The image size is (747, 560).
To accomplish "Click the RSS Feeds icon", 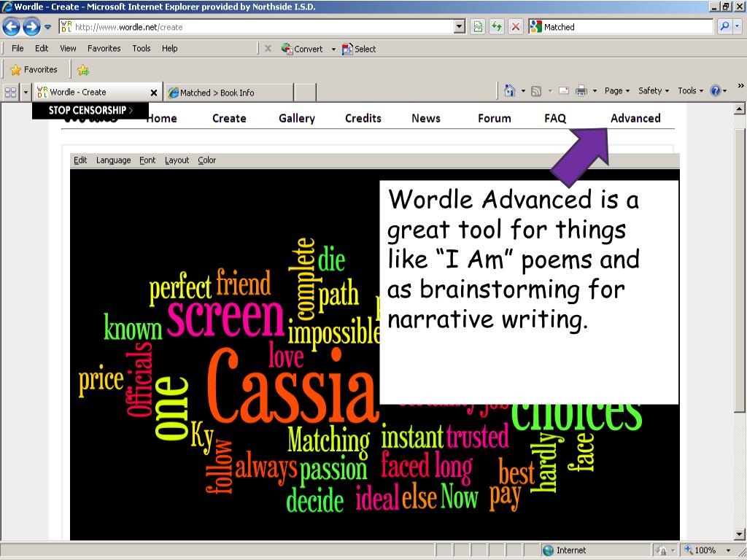I will [536, 91].
